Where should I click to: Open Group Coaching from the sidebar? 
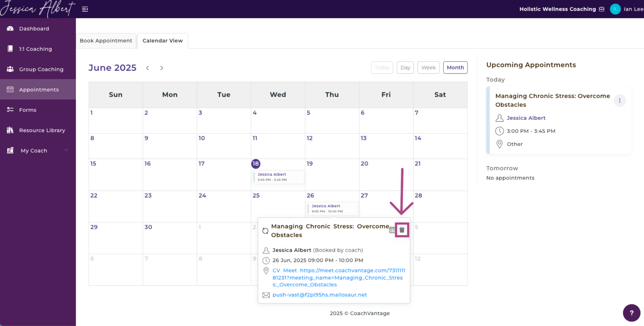coord(38,69)
